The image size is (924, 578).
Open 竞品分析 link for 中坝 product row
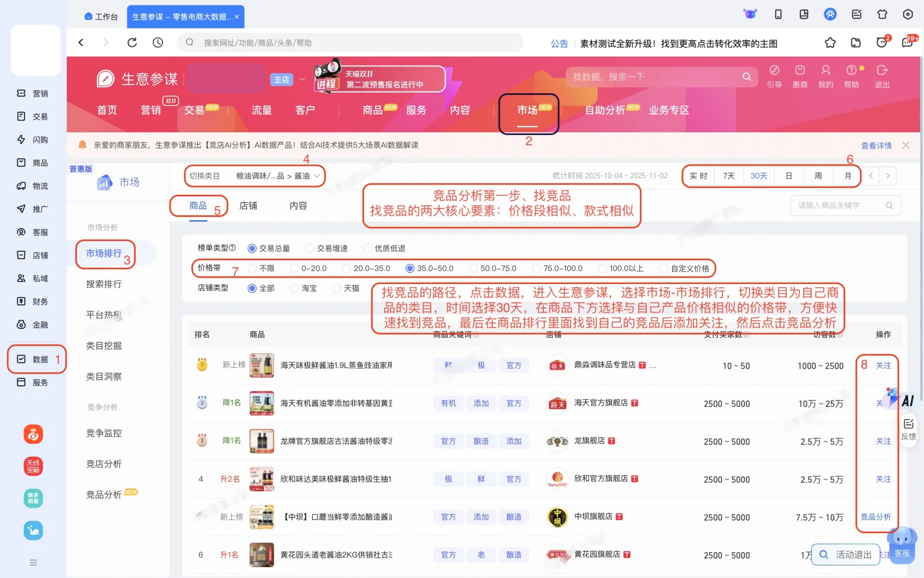tap(876, 517)
